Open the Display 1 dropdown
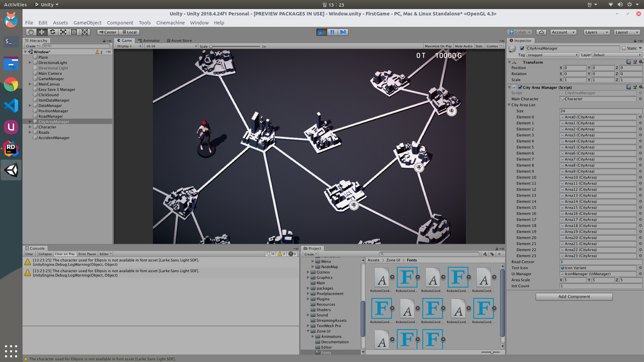The height and width of the screenshot is (362, 644). pyautogui.click(x=129, y=46)
